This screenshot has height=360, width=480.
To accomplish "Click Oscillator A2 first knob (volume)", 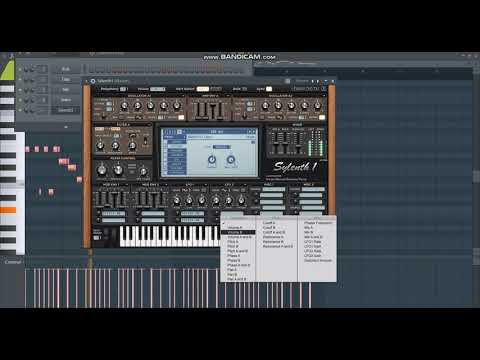I will coord(265,106).
